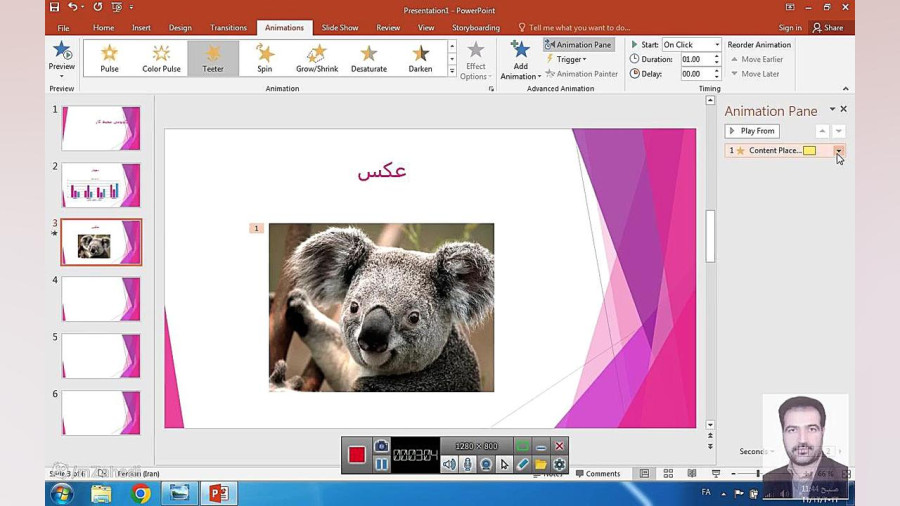The height and width of the screenshot is (506, 900).
Task: Click the Animation Painter tool
Action: tap(581, 74)
